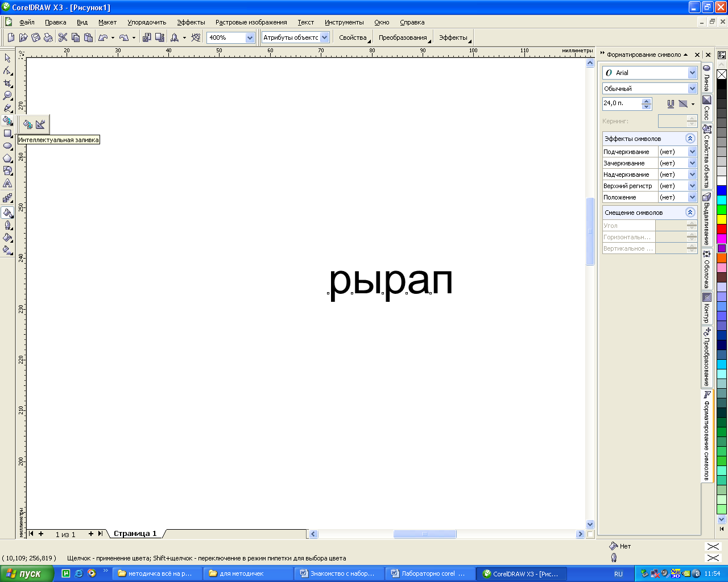The height and width of the screenshot is (582, 728).
Task: Select the Ellipse tool
Action: pyautogui.click(x=7, y=146)
